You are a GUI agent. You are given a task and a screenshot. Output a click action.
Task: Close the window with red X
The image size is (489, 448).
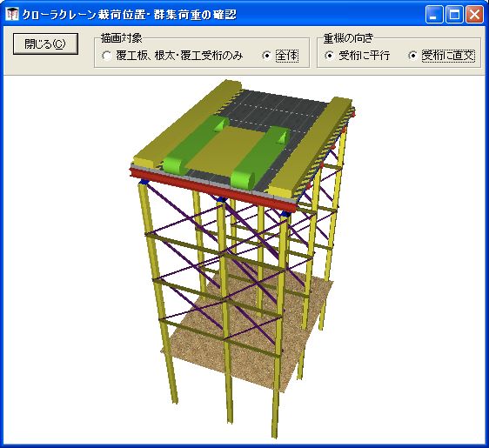(x=474, y=14)
